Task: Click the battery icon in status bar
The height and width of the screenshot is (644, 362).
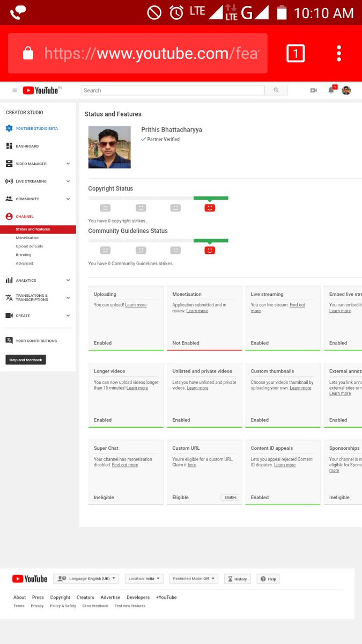Action: click(x=282, y=13)
